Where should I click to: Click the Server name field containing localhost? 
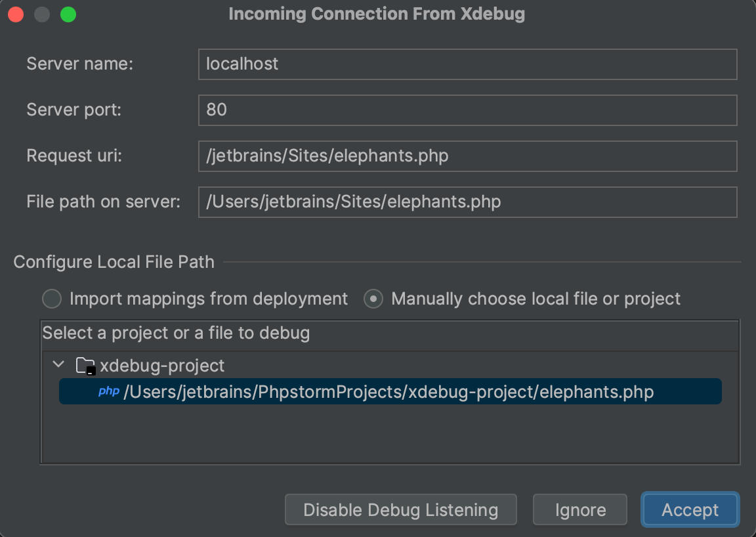[x=467, y=64]
